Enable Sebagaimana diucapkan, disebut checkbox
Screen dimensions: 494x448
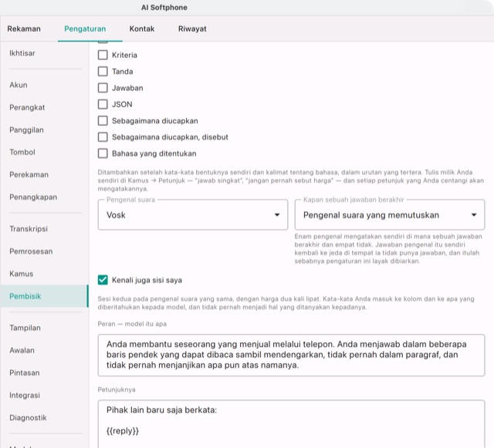click(103, 137)
